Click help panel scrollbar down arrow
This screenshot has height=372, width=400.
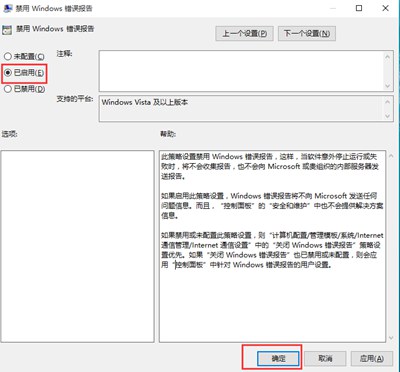pyautogui.click(x=391, y=338)
